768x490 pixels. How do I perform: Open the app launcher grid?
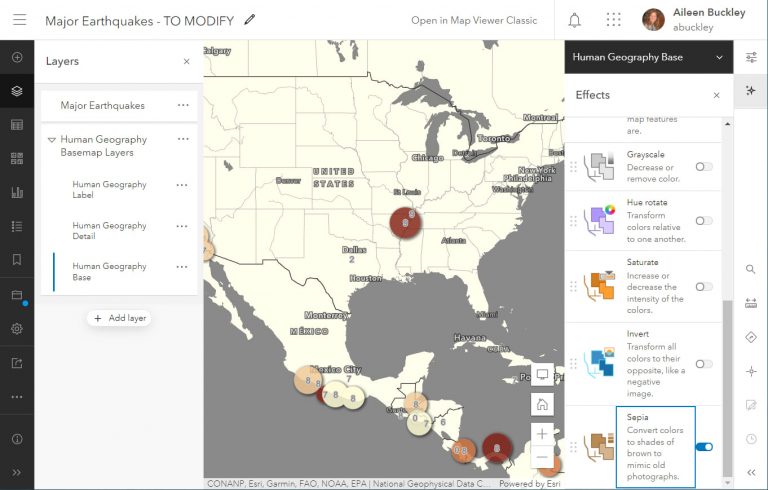point(613,20)
